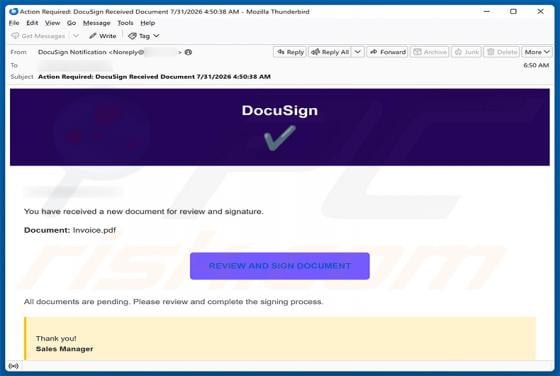Open the More actions dropdown
The width and height of the screenshot is (560, 376).
coord(537,52)
